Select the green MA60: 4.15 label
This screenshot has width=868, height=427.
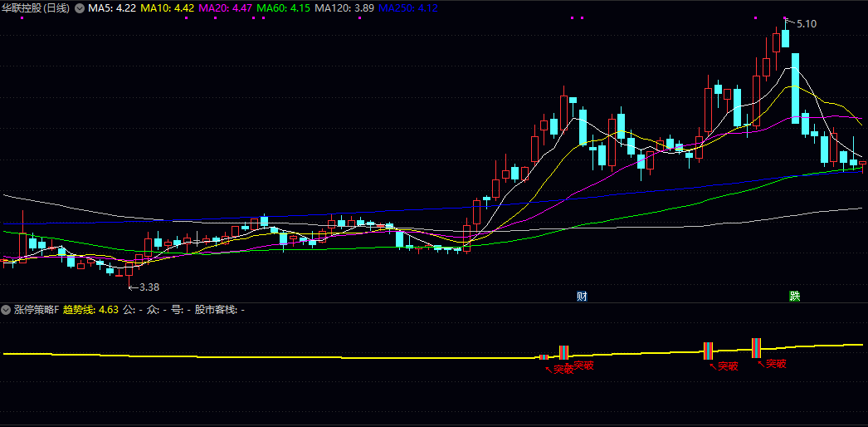point(284,8)
